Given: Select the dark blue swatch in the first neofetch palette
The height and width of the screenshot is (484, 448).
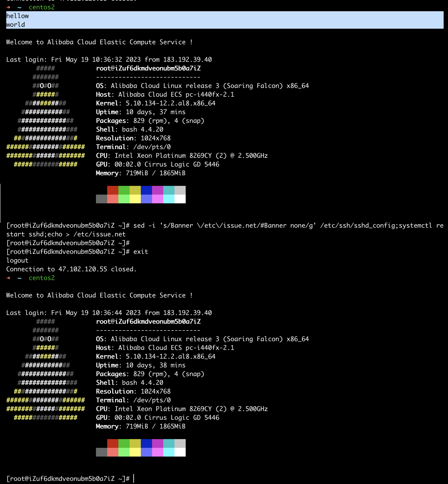Looking at the screenshot, I should [146, 190].
